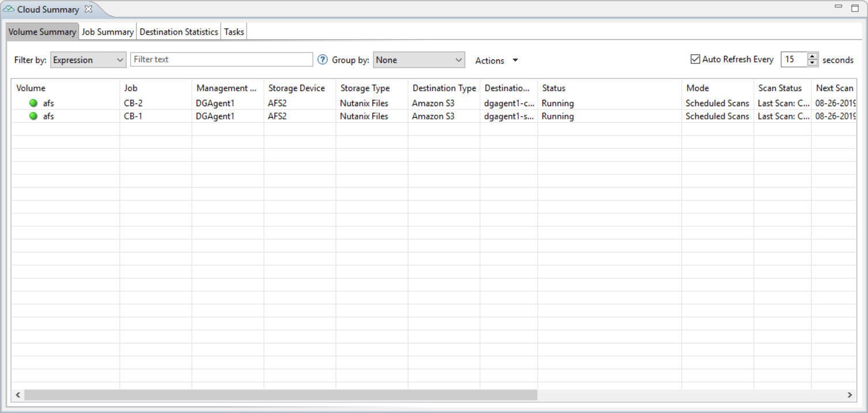Click green status icon for CB-1 row
The height and width of the screenshot is (413, 868).
click(33, 117)
